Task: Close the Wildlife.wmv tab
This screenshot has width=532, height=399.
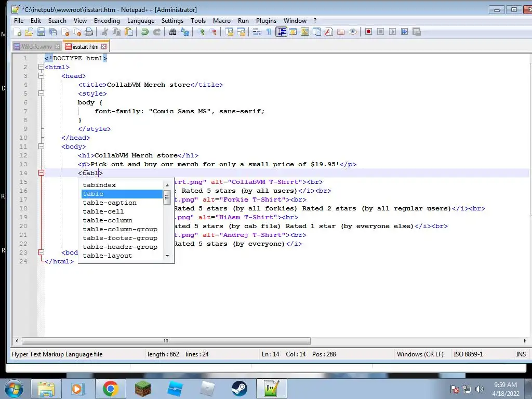Action: (57, 46)
